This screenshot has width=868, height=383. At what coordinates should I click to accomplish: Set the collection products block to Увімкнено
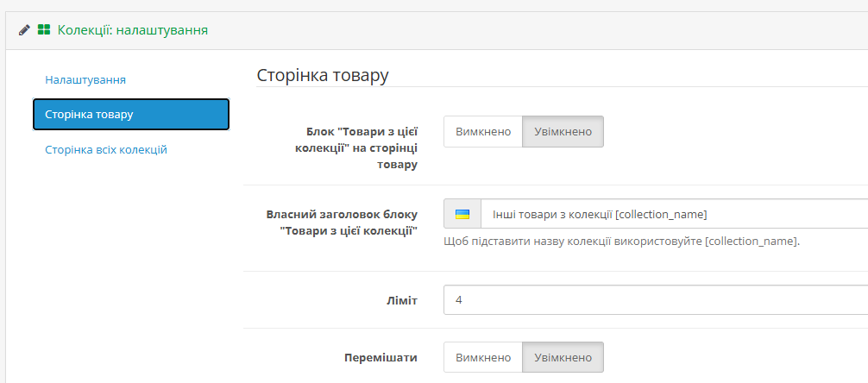coord(563,132)
